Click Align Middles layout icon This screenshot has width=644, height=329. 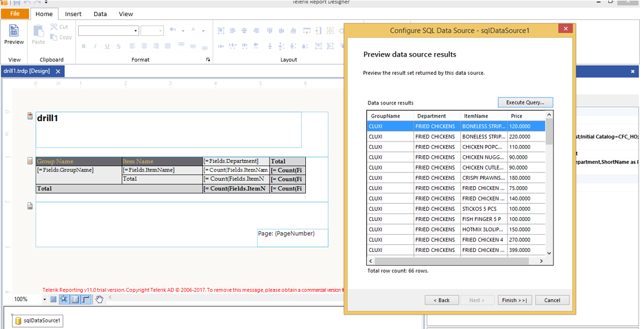point(281,30)
